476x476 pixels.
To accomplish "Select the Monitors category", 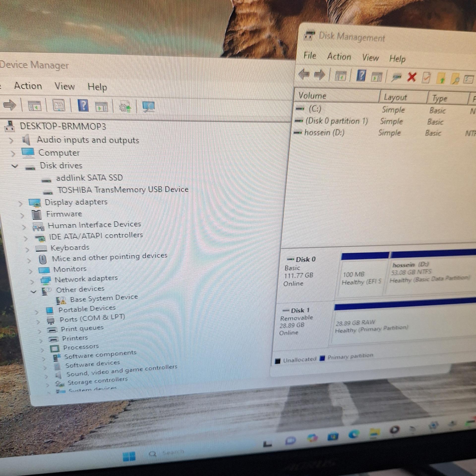I will 70,269.
